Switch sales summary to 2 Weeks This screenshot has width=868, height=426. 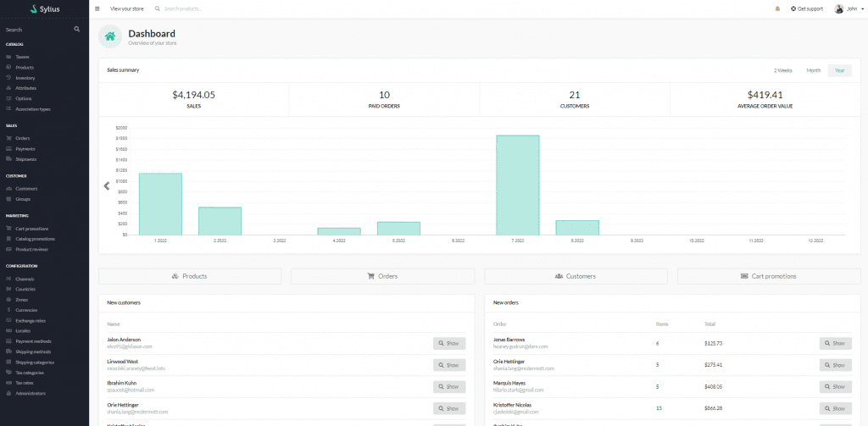click(782, 71)
